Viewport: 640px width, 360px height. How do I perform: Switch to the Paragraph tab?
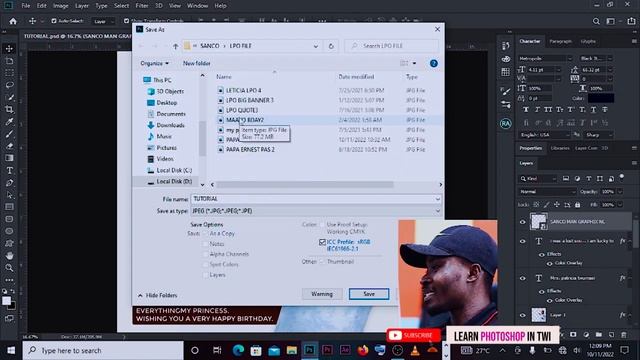(560, 41)
